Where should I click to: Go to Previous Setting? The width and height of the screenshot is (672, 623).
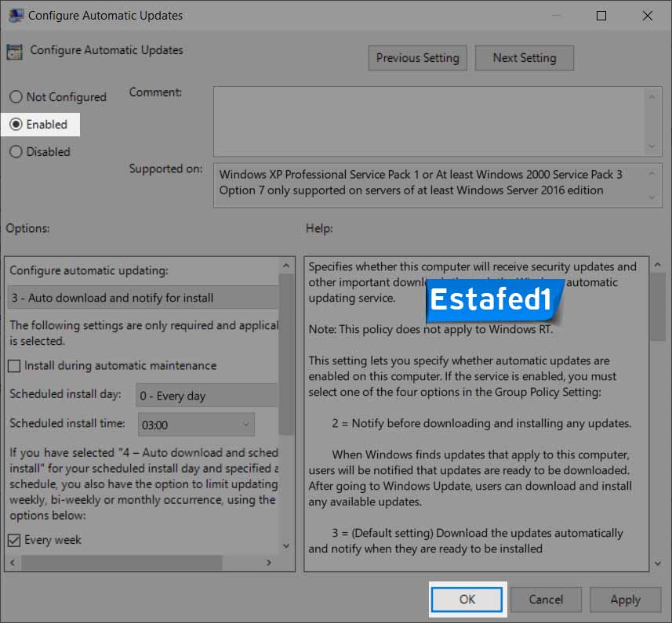(417, 58)
